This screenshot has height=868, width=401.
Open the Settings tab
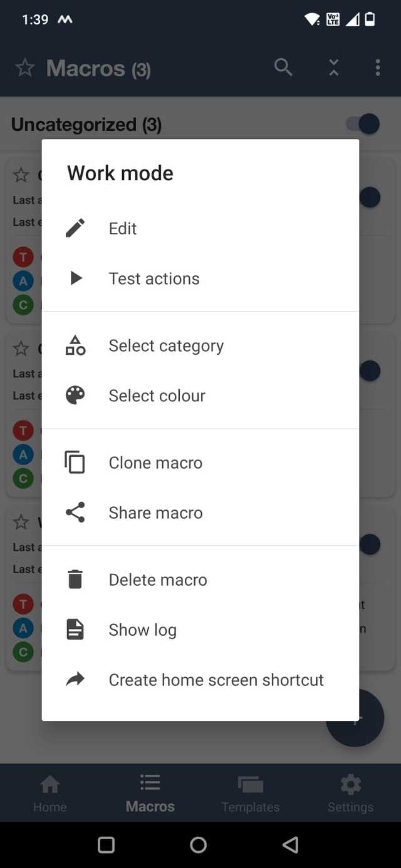click(350, 793)
